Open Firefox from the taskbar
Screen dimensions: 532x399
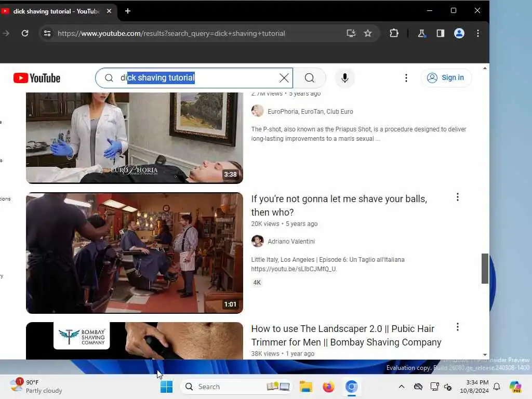tap(328, 387)
